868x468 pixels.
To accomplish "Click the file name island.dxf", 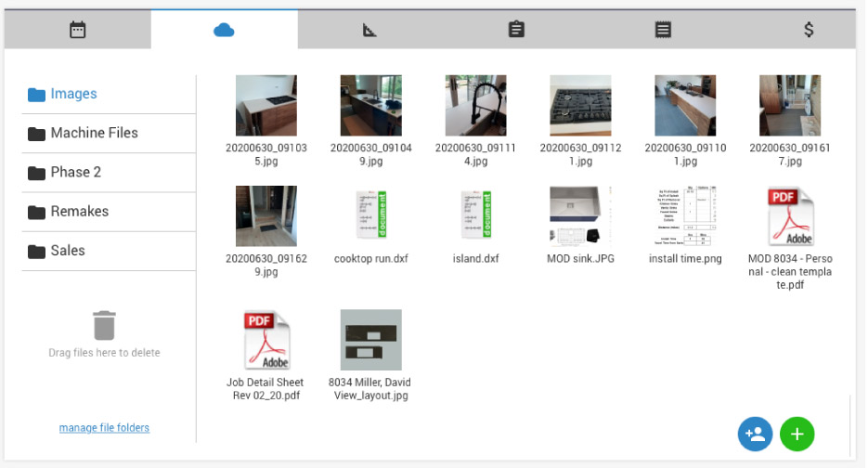I will (x=475, y=259).
